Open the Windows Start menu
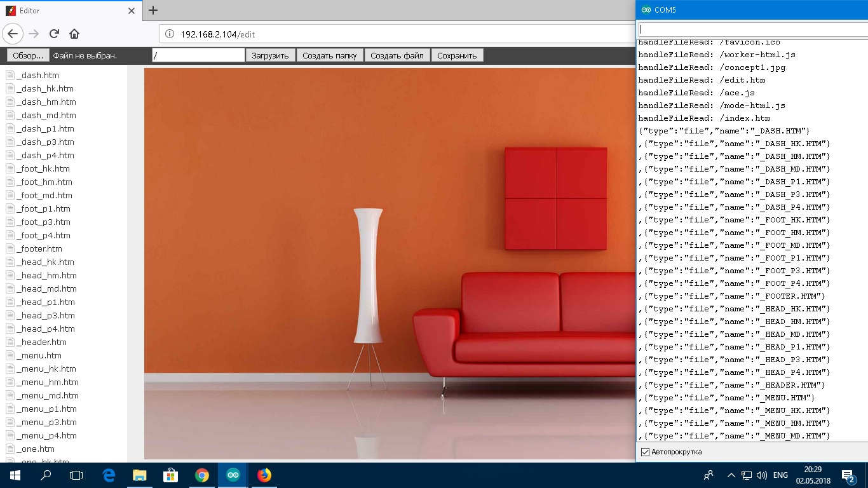Image resolution: width=868 pixels, height=488 pixels. coord(15,475)
